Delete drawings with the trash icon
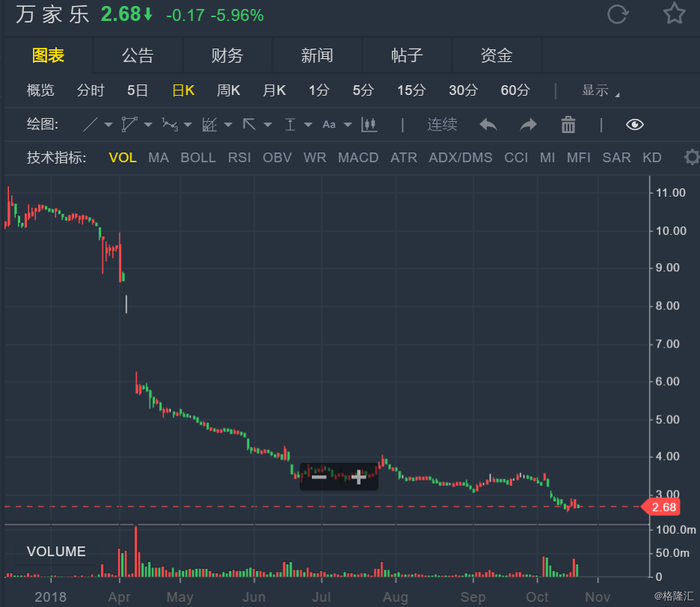The image size is (700, 607). click(568, 125)
